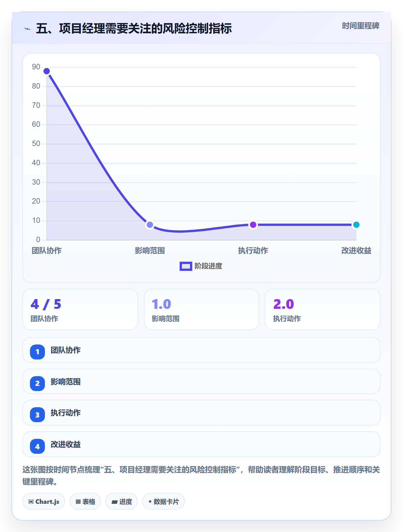Click the 50 y-axis tick label

36,144
